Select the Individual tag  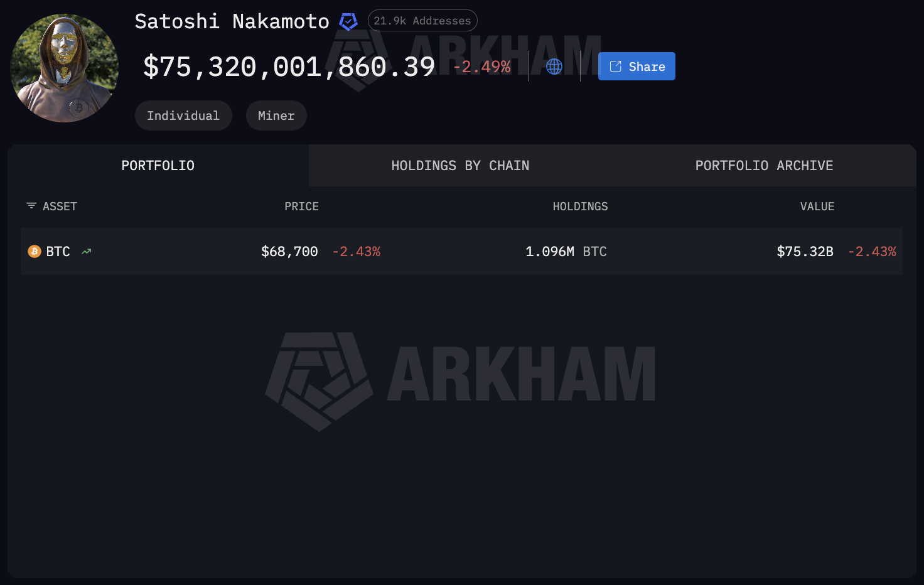click(x=183, y=115)
